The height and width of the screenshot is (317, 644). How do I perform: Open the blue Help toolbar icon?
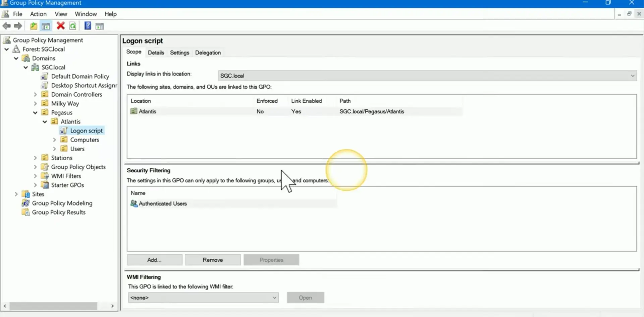88,26
